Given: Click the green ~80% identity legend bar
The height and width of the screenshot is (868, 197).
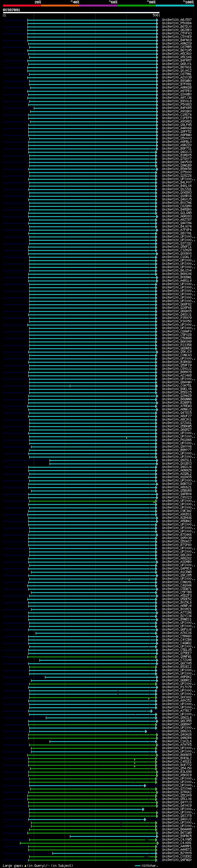Looking at the screenshot, I should pyautogui.click(x=137, y=6).
